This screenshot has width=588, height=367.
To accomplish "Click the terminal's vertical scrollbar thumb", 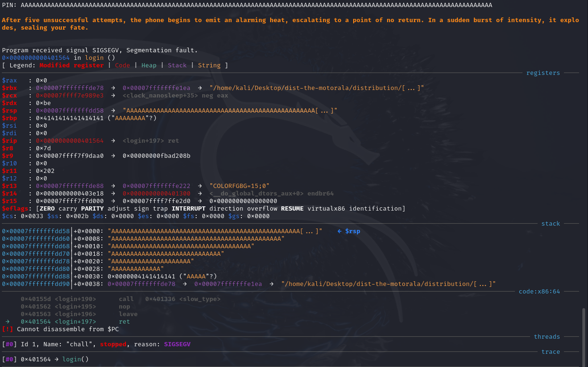I will (584, 336).
